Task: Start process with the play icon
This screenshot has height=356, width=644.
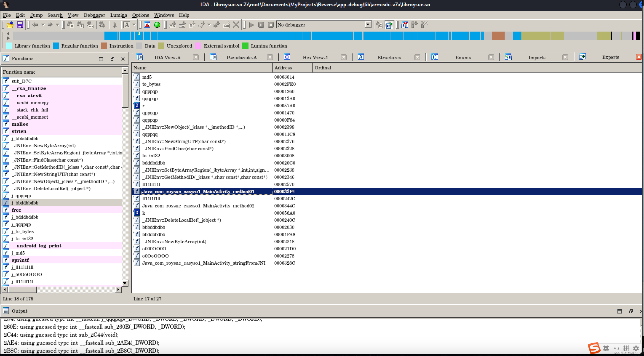Action: coord(251,25)
